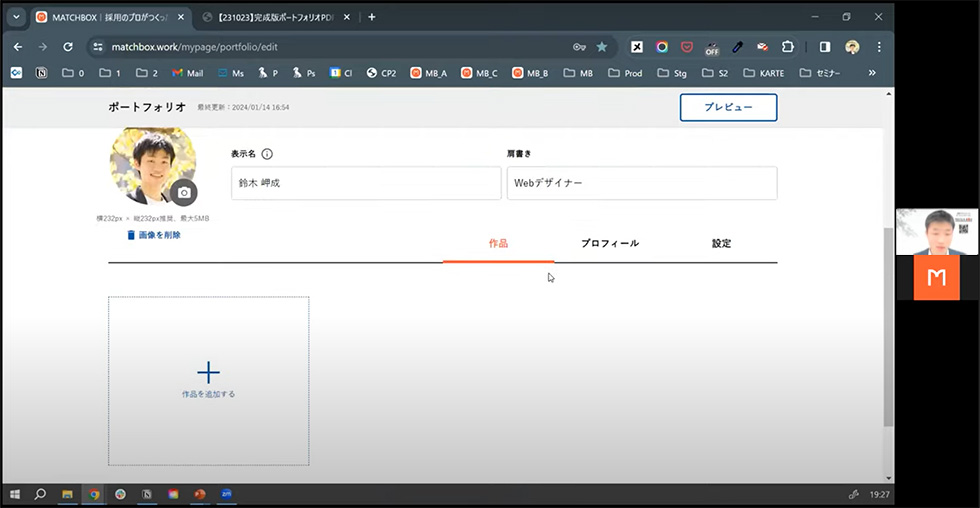
Task: Click the 表示名 text field
Action: (x=365, y=183)
